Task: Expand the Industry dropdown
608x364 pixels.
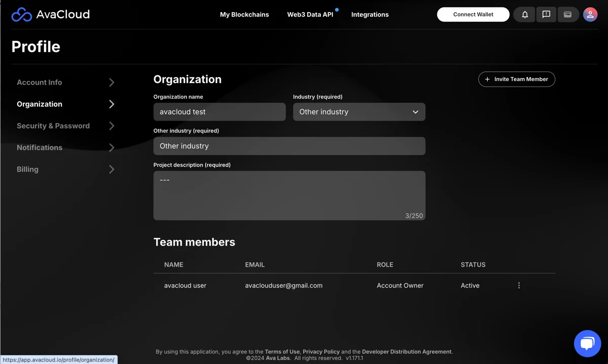Action: pyautogui.click(x=359, y=112)
